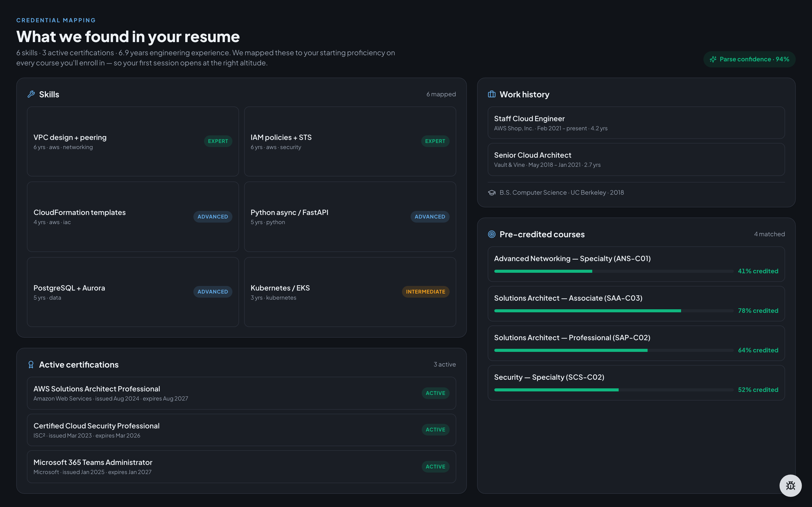Screen dimensions: 812x507
Task: Click the graduation cap icon near B.S. Computer Science
Action: pyautogui.click(x=492, y=192)
